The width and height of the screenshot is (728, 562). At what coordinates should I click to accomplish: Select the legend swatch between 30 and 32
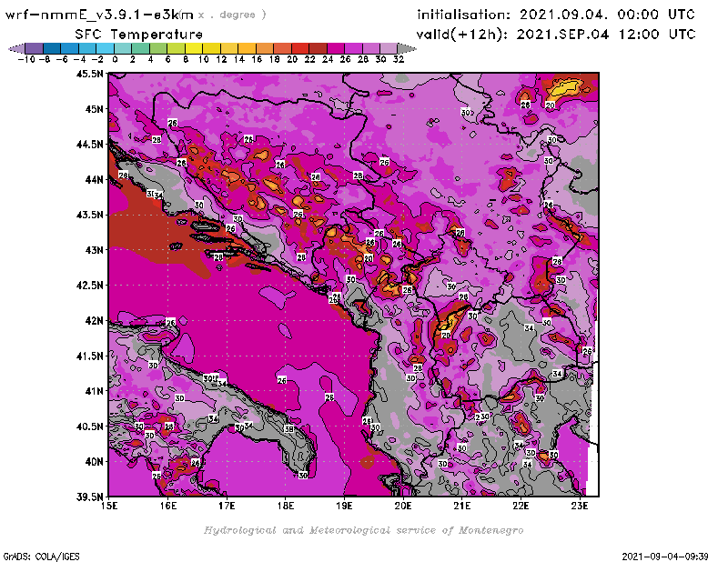[389, 48]
